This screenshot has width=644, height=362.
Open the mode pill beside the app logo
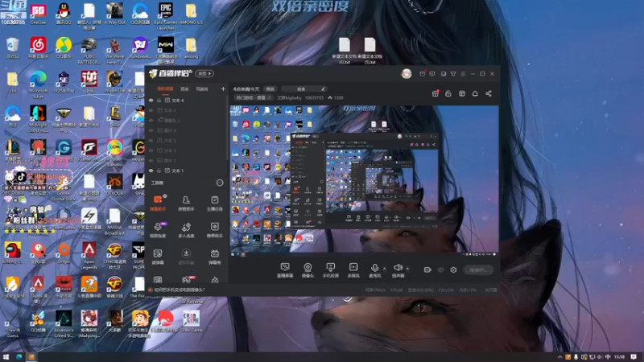pyautogui.click(x=204, y=73)
